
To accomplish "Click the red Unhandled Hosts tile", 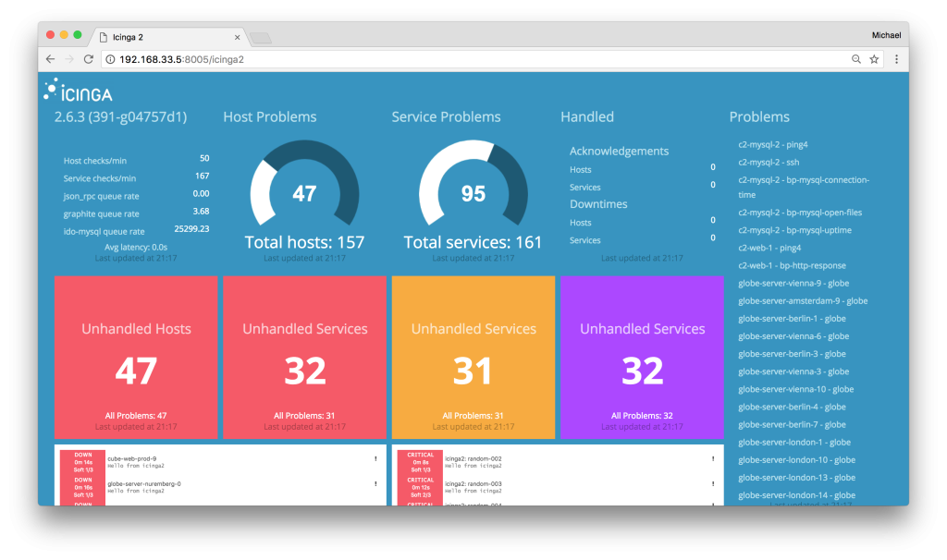I will [136, 358].
